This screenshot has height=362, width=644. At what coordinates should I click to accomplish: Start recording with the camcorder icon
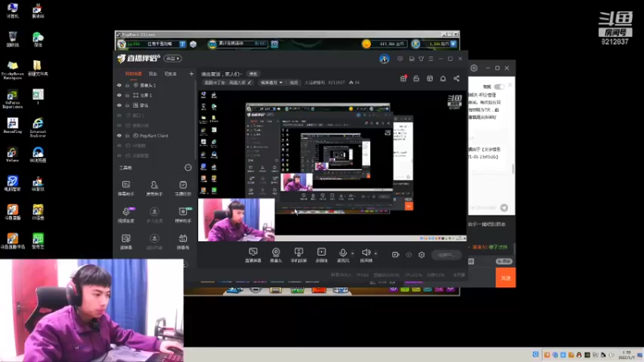(x=395, y=255)
